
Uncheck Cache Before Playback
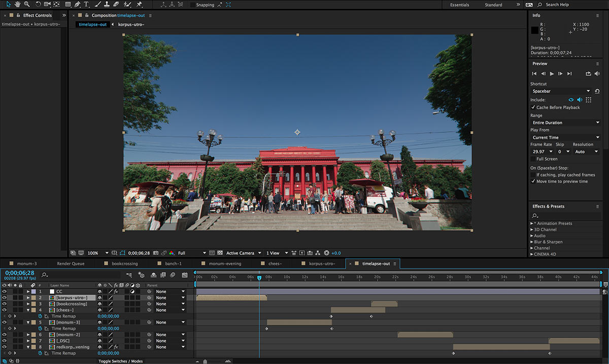point(533,107)
